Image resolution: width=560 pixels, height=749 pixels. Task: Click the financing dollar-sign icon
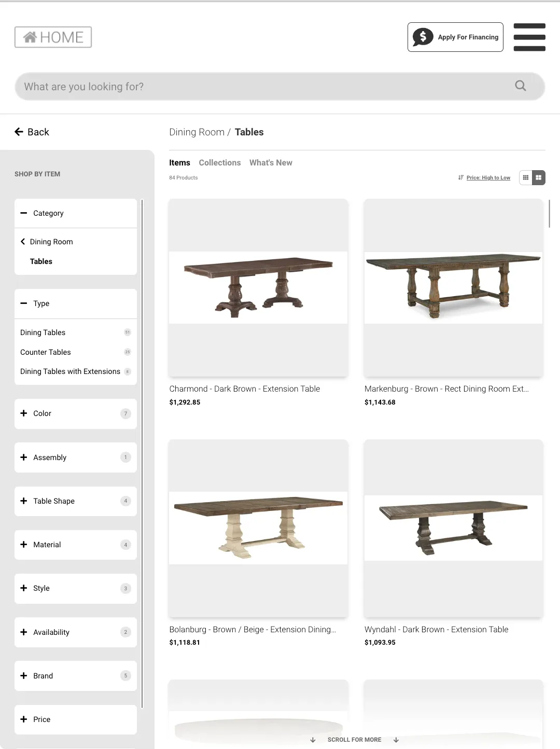pyautogui.click(x=423, y=37)
